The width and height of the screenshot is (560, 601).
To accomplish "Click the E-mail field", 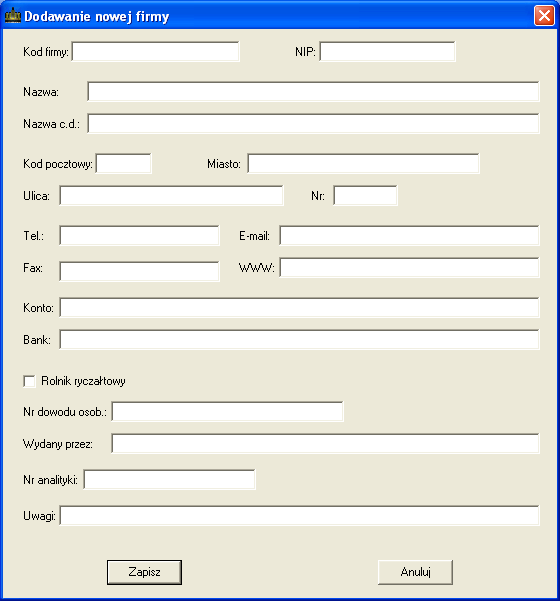I will [409, 235].
